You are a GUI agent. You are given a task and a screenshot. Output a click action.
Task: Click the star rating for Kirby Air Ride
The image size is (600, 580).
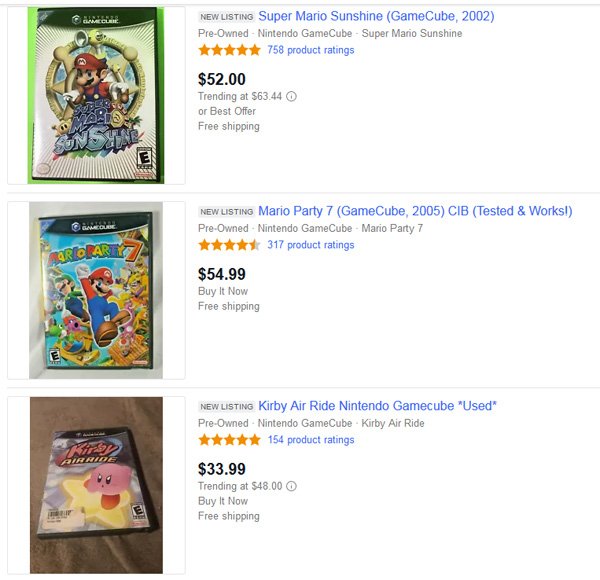(x=229, y=440)
